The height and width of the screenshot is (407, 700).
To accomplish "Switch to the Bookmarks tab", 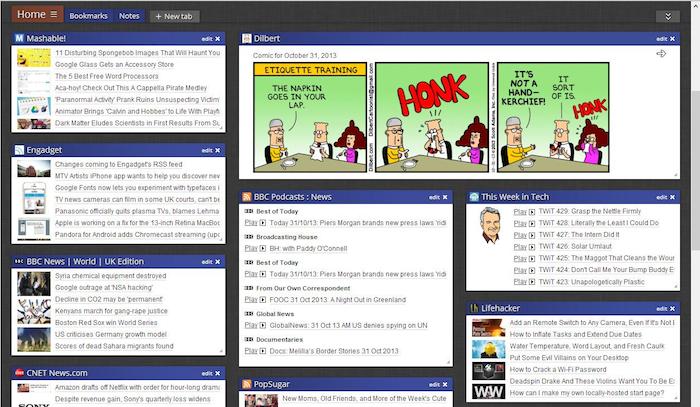I will click(x=88, y=16).
